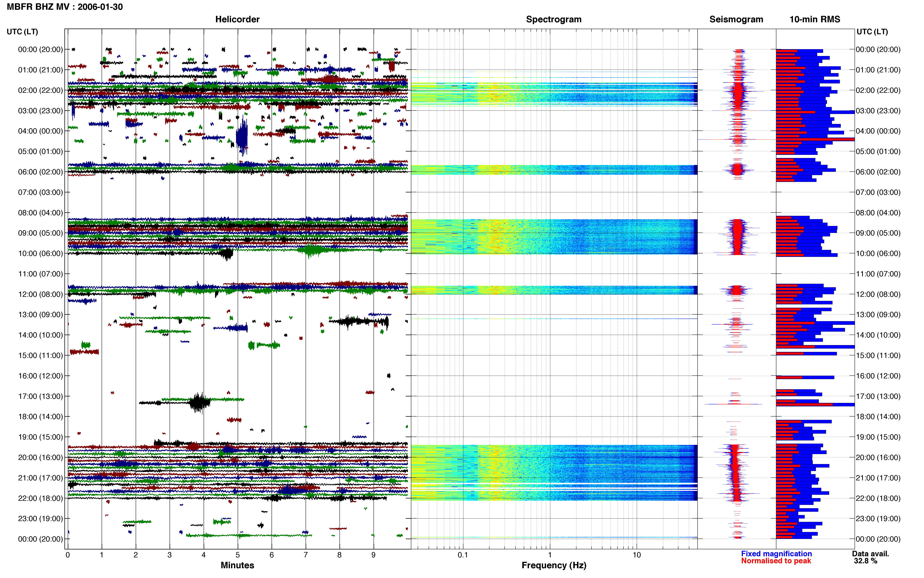This screenshot has height=578, width=924.
Task: Click left time label '18:00 (14:00)'
Action: tap(41, 417)
